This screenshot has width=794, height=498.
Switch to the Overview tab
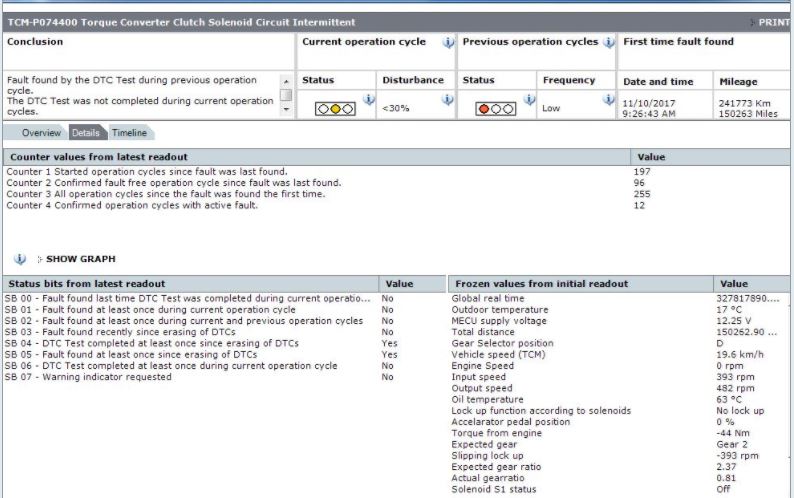click(x=41, y=133)
